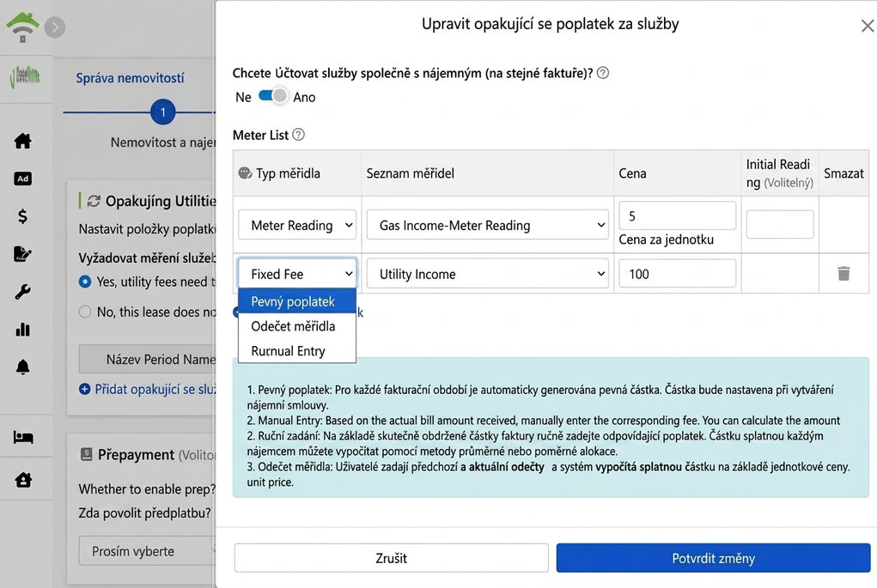Open the Meter Reading type dropdown
The height and width of the screenshot is (588, 877).
(297, 225)
